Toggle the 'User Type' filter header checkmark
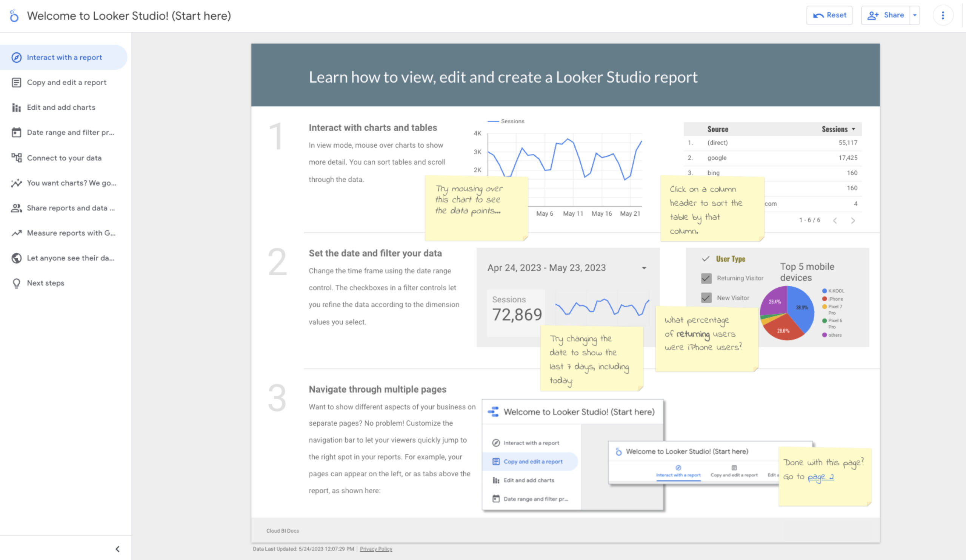966x560 pixels. pyautogui.click(x=705, y=259)
